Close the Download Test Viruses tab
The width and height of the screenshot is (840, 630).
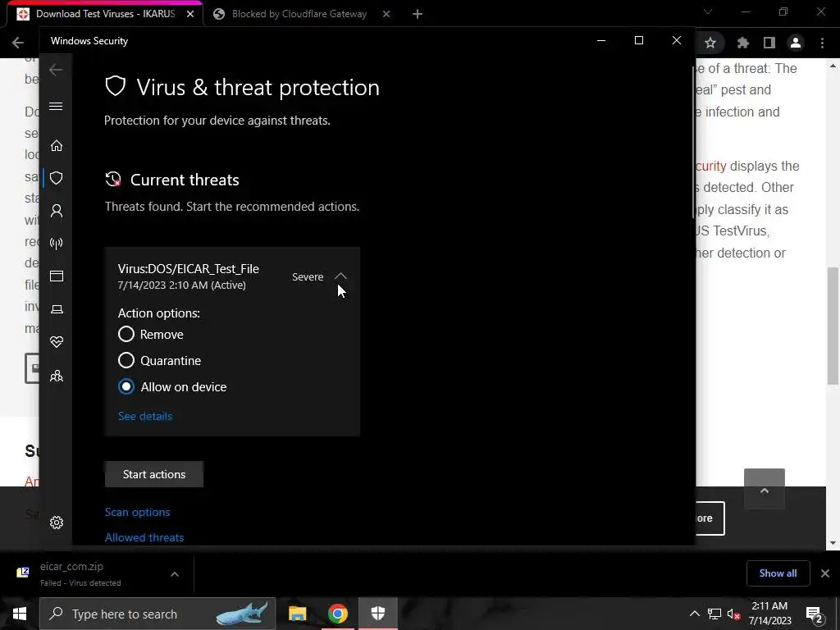pyautogui.click(x=190, y=14)
